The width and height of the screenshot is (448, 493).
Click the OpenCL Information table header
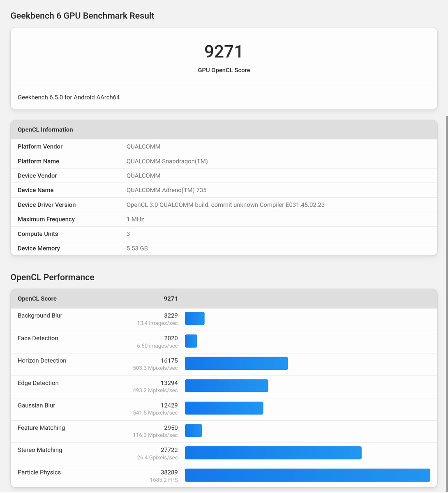click(x=45, y=129)
